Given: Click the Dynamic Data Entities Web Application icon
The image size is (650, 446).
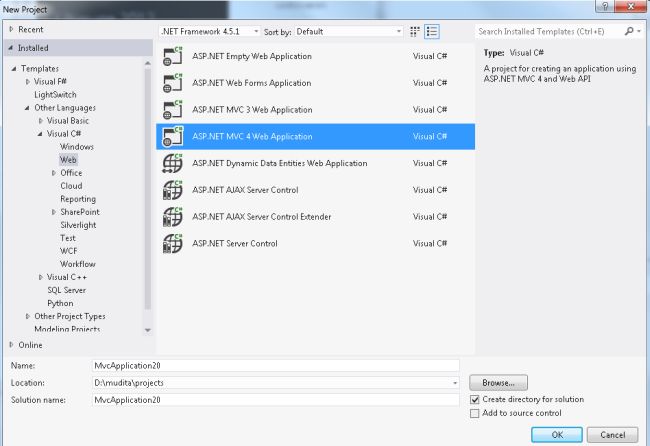Looking at the screenshot, I should point(172,163).
